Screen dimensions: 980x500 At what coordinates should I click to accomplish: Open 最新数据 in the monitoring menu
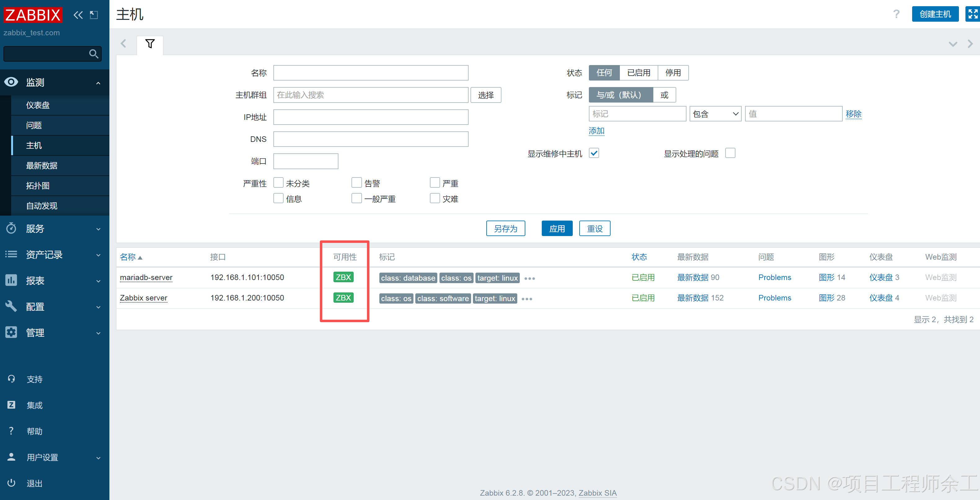pyautogui.click(x=42, y=165)
